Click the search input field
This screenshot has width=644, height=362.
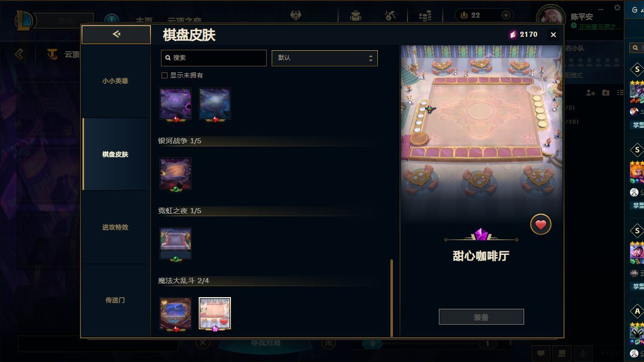tap(214, 58)
